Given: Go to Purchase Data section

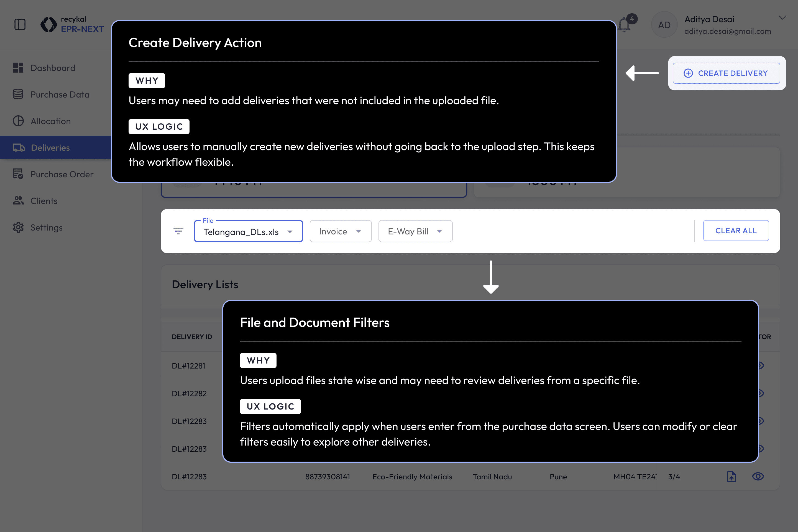Looking at the screenshot, I should (60, 94).
